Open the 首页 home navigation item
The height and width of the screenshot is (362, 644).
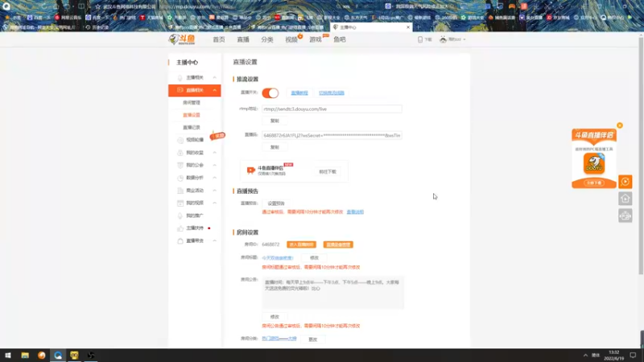[219, 39]
